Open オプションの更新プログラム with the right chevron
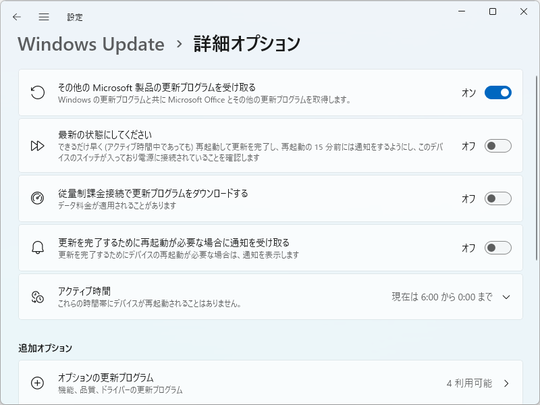 pyautogui.click(x=506, y=383)
